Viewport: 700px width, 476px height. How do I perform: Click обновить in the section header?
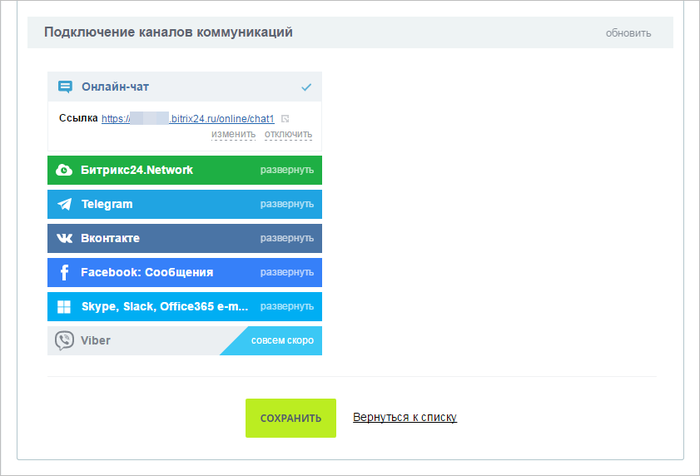tap(628, 33)
